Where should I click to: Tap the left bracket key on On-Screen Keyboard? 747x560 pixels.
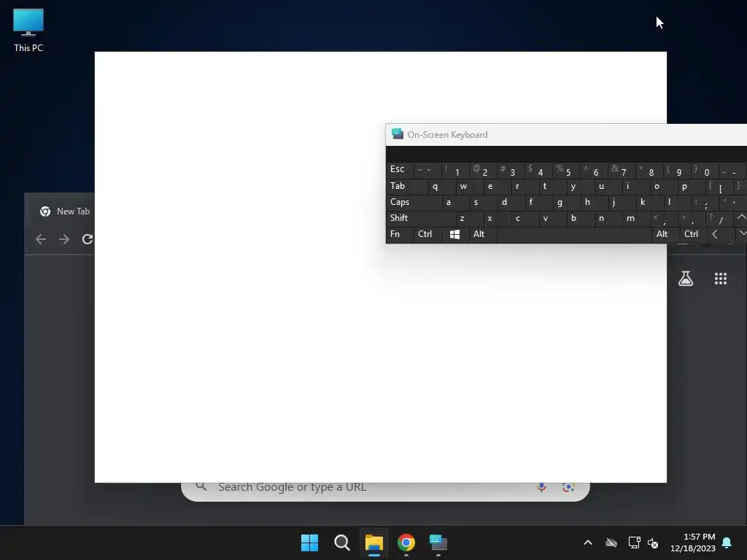point(719,186)
